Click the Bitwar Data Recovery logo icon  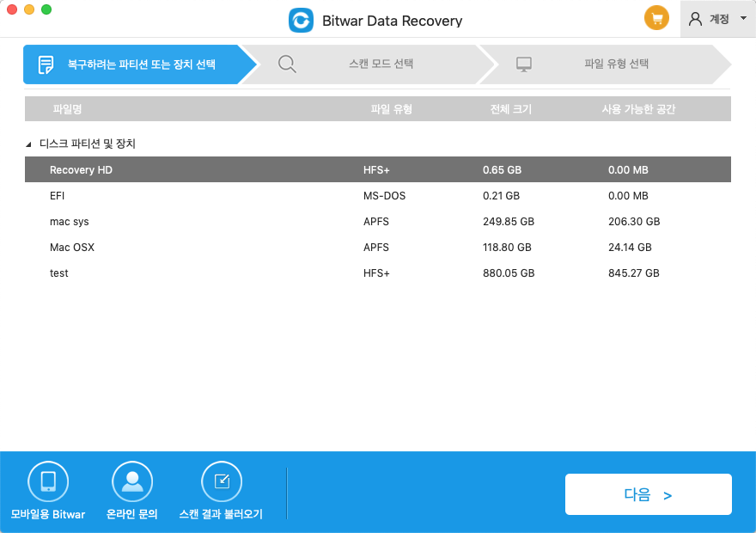click(x=301, y=21)
